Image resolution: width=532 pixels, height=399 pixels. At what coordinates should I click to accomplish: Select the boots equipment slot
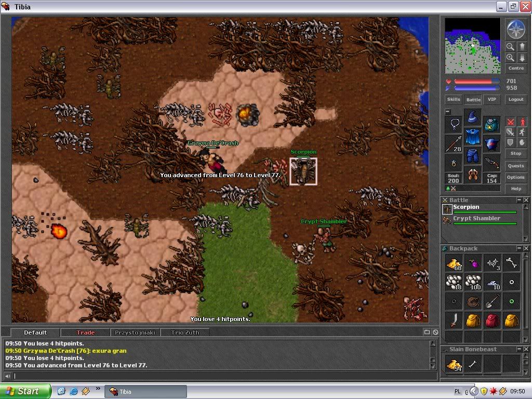(473, 176)
